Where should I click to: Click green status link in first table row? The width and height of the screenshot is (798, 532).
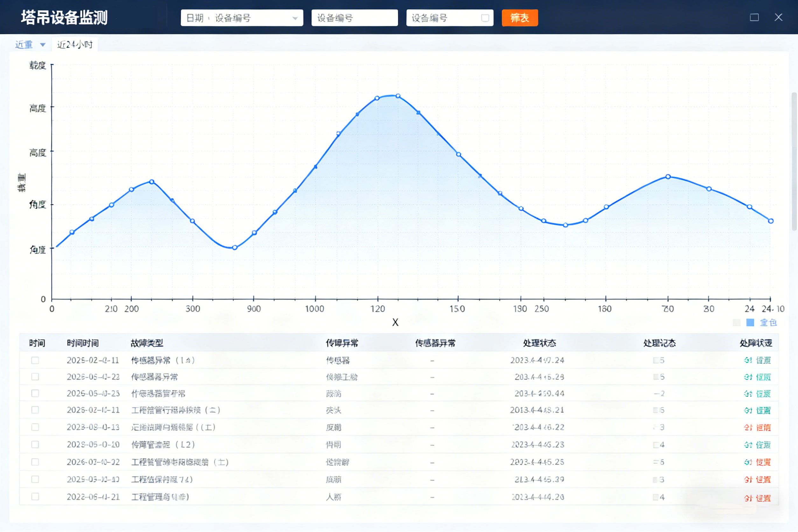[757, 360]
